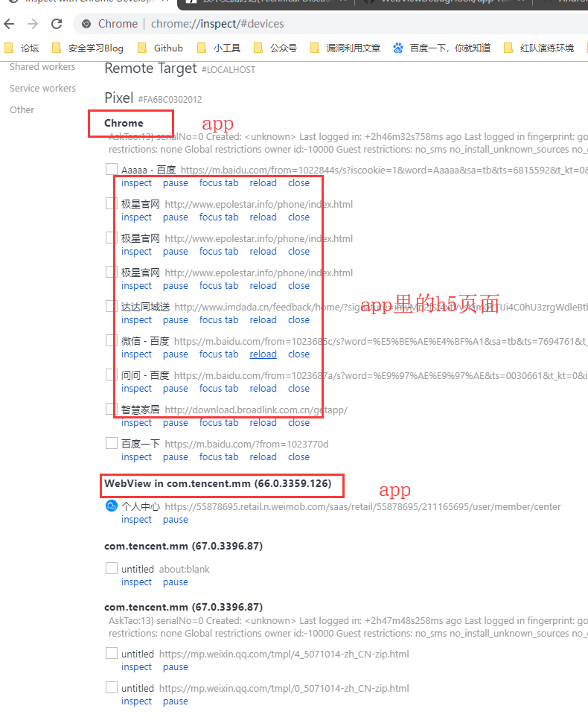Reload the 微信 - 百度 page
Image resolution: width=588 pixels, height=726 pixels.
pos(263,354)
